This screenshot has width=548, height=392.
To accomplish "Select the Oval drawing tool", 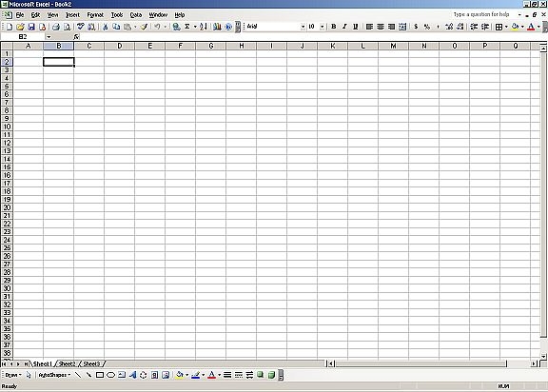I will (x=110, y=375).
